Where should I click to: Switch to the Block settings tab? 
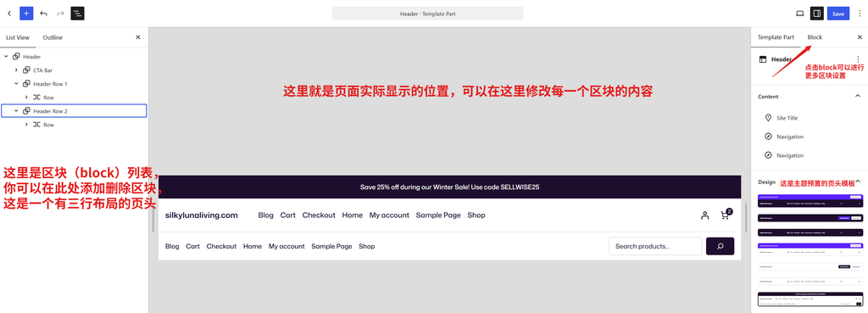pos(815,37)
